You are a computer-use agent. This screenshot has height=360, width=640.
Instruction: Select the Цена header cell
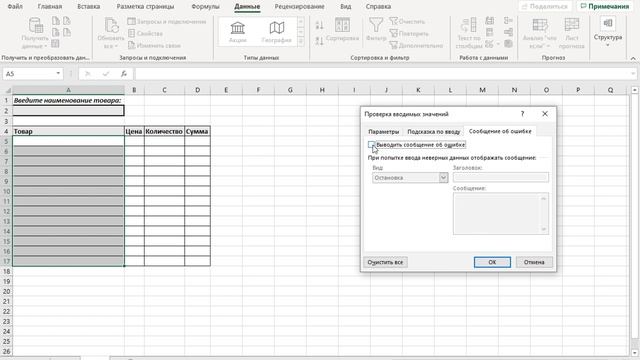[134, 131]
